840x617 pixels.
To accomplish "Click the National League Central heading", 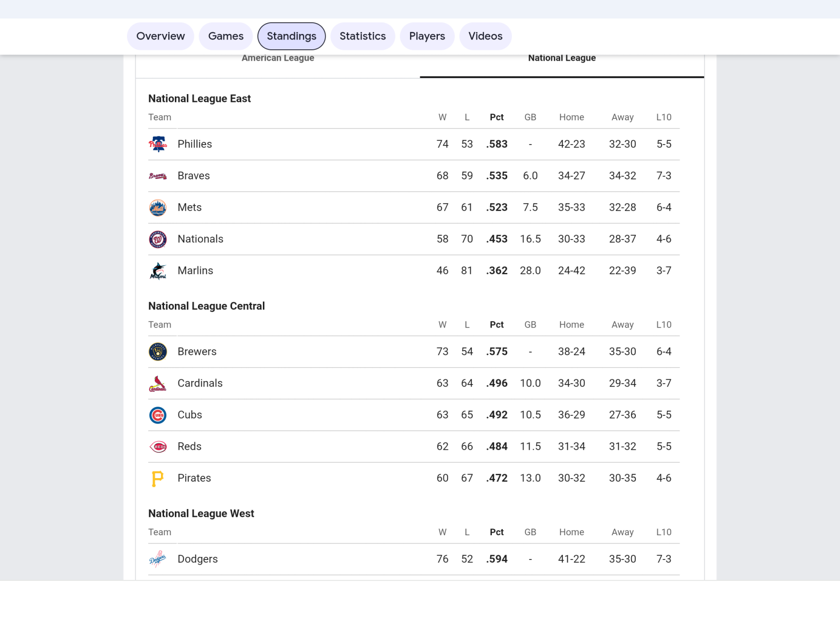I will 206,306.
